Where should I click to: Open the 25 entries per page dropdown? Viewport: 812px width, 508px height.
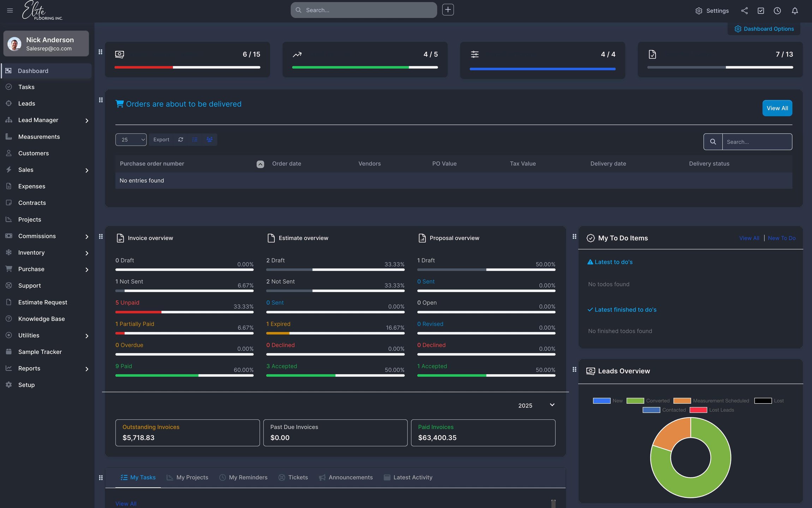click(x=131, y=140)
